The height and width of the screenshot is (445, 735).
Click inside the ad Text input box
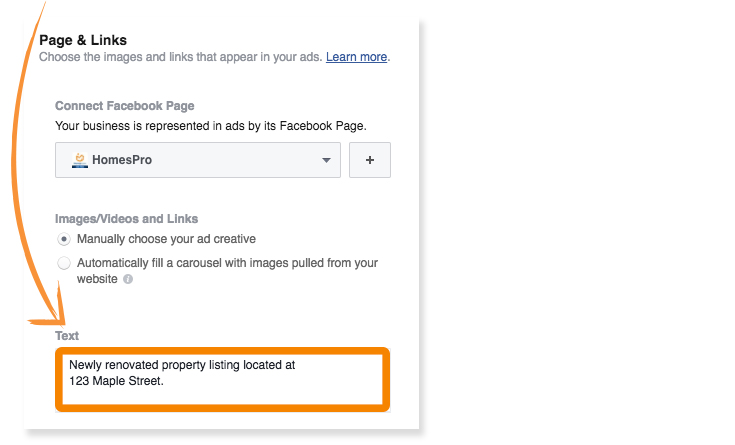223,380
